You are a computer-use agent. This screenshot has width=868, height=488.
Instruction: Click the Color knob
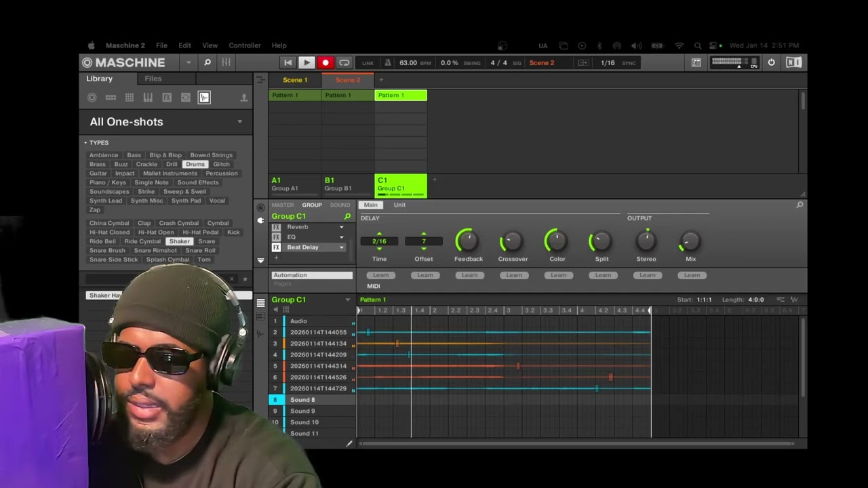coord(557,241)
